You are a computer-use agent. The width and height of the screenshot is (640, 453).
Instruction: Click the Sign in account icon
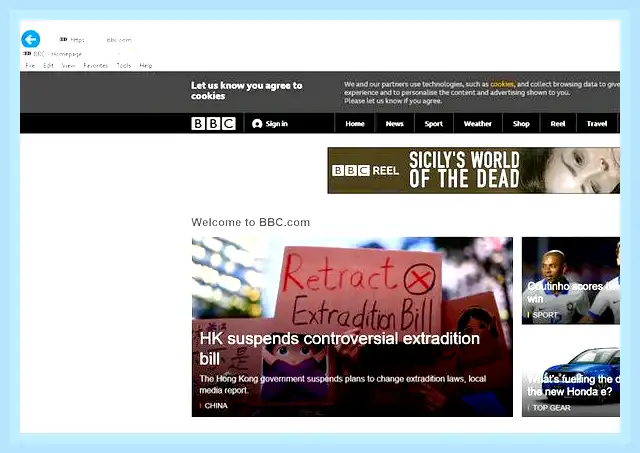click(x=257, y=124)
